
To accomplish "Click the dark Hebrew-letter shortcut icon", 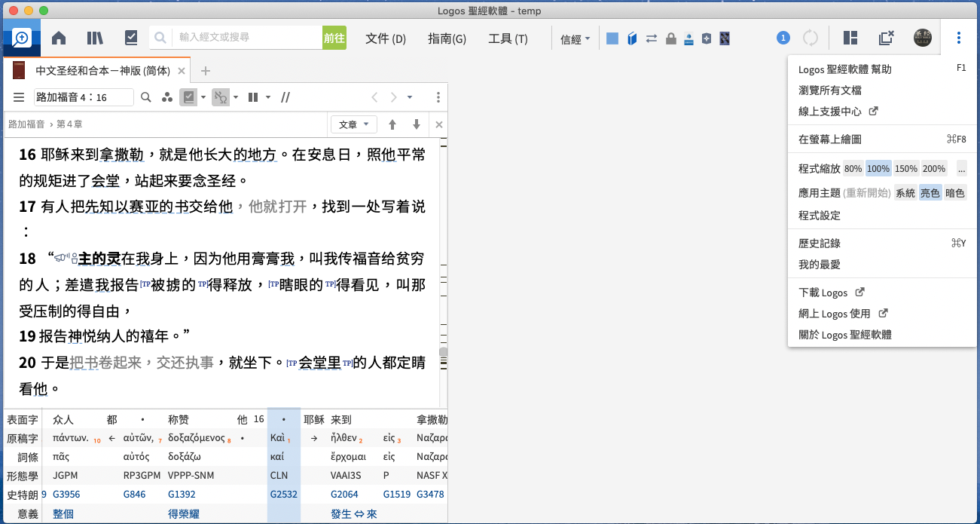I will 725,38.
